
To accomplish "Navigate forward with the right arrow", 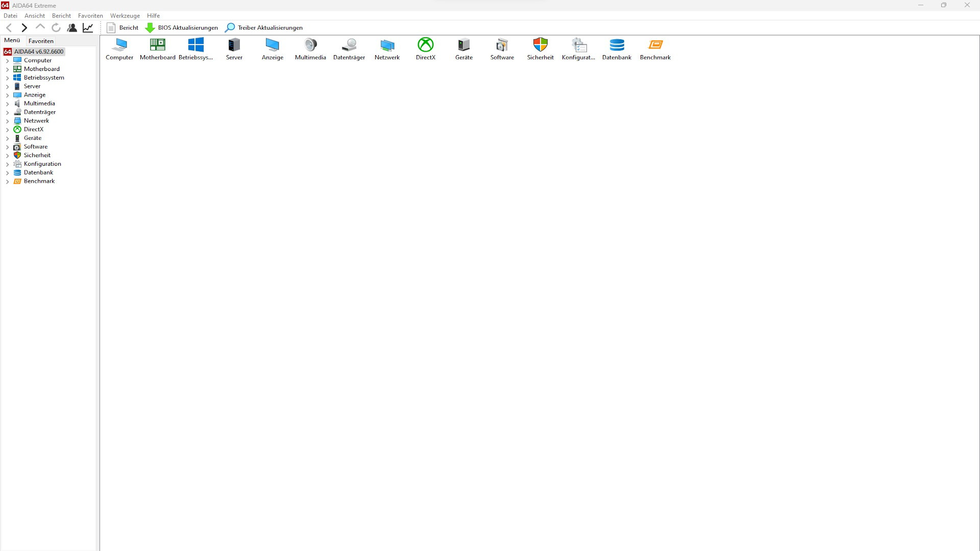I will pos(24,28).
